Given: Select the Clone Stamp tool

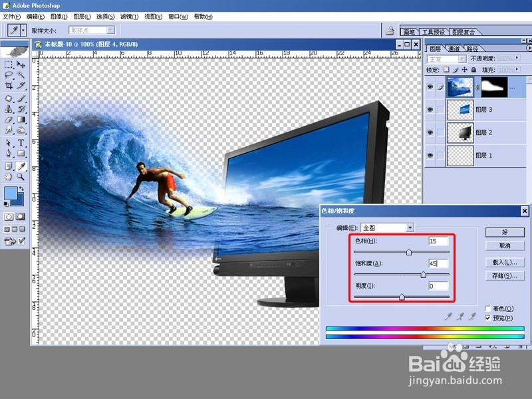Looking at the screenshot, I should pos(9,109).
